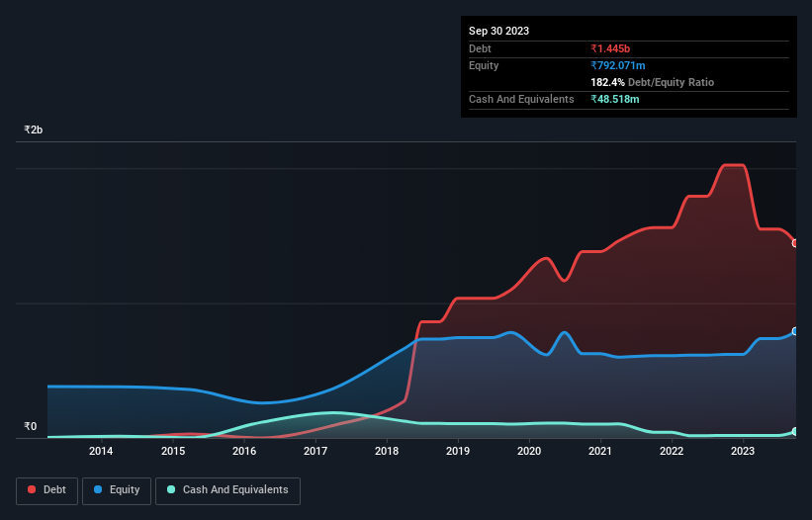Click the 182.4% Debt/Equity Ratio text
The height and width of the screenshot is (520, 812).
[x=652, y=82]
